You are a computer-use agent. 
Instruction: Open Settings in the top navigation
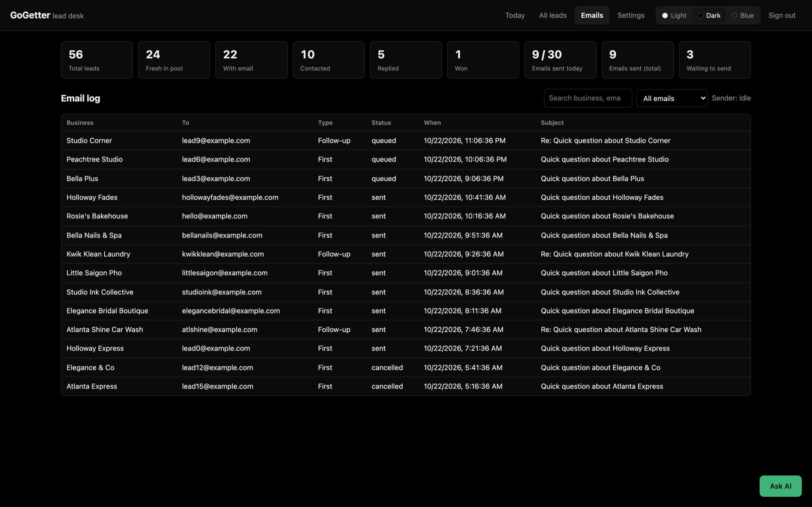pyautogui.click(x=630, y=15)
